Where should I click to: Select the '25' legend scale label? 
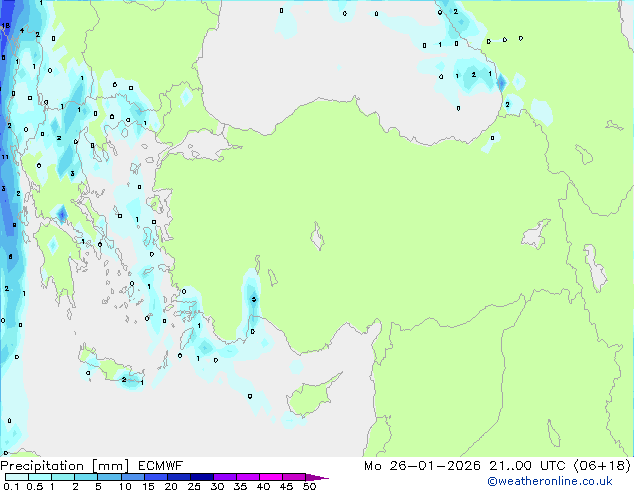(x=194, y=486)
